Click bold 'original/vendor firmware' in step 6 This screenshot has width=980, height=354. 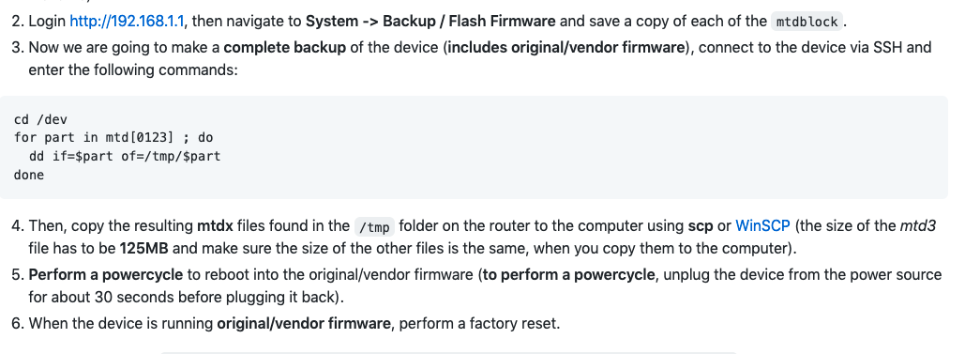pyautogui.click(x=304, y=323)
